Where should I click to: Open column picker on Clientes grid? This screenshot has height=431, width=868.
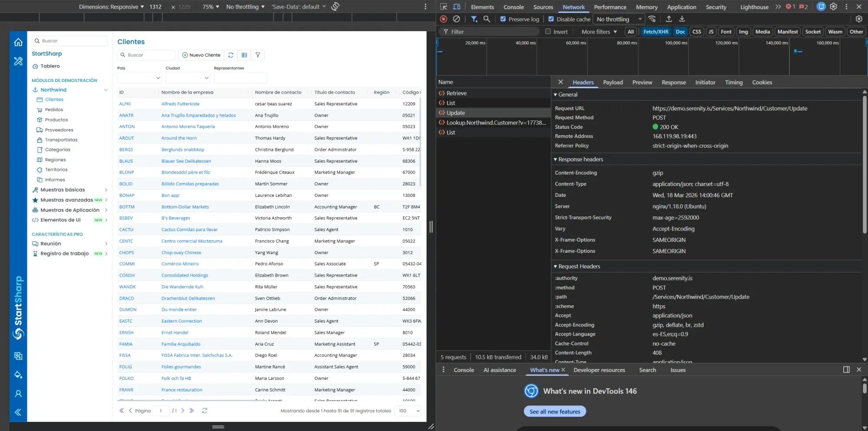(244, 55)
